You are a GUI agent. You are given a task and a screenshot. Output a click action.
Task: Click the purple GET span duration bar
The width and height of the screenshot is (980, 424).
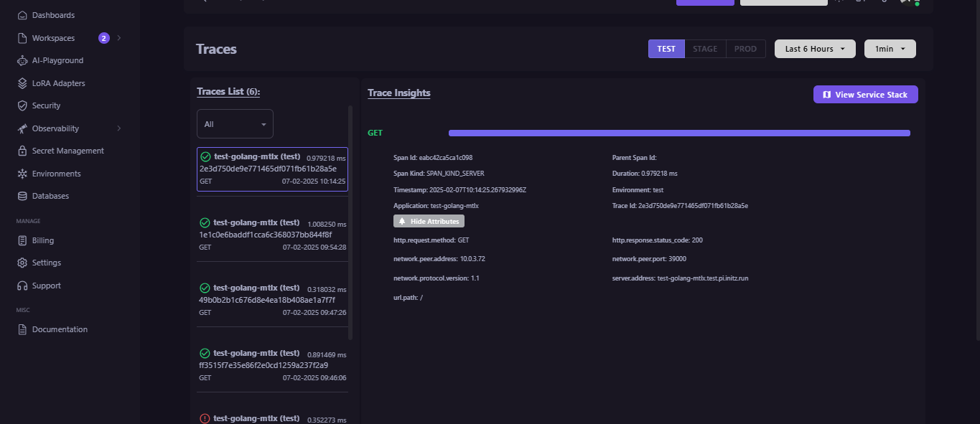coord(679,133)
